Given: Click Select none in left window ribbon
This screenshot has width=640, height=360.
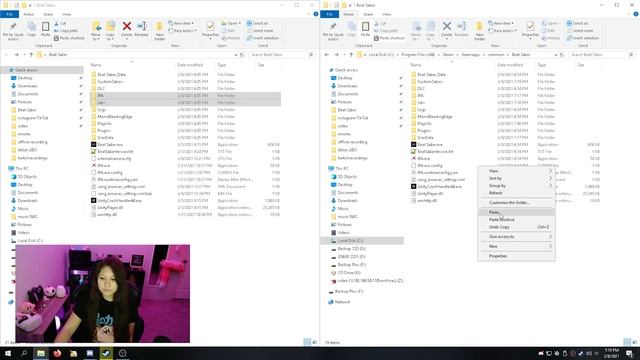Looking at the screenshot, I should (260, 31).
